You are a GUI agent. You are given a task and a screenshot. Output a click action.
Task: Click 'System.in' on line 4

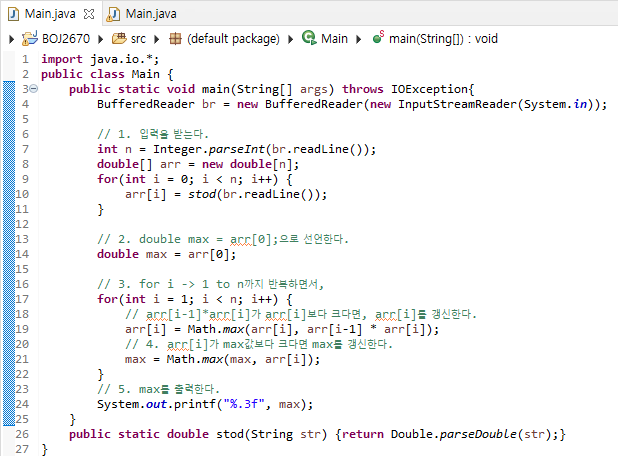point(555,104)
